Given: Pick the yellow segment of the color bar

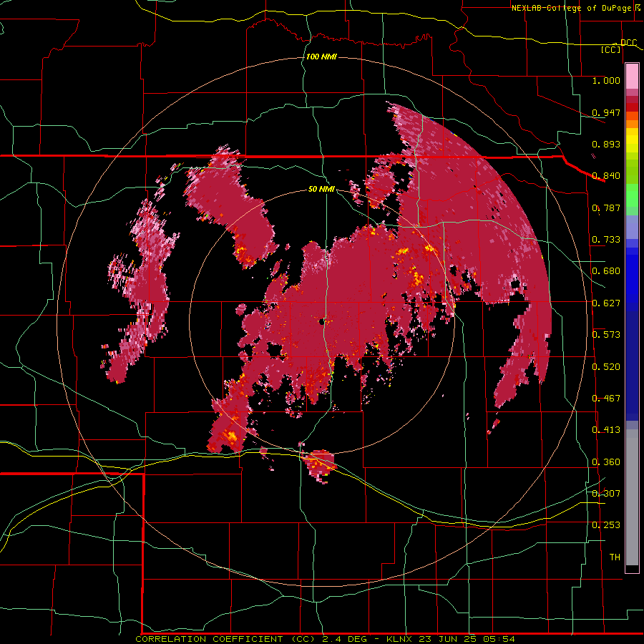Looking at the screenshot, I should pos(632,140).
